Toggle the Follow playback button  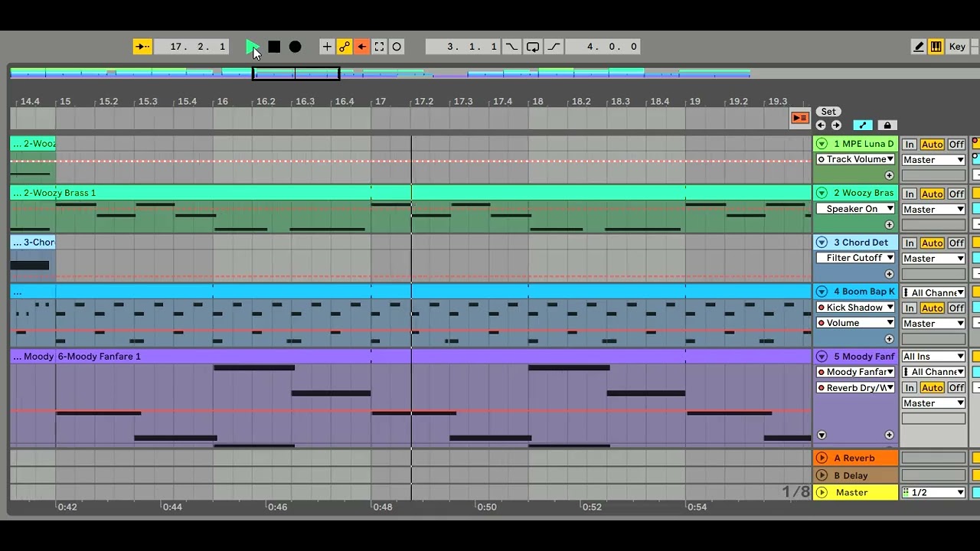[142, 47]
